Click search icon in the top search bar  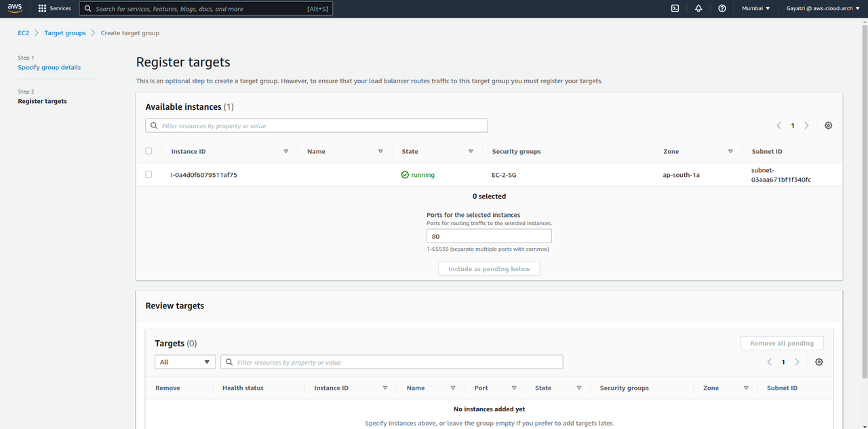88,9
